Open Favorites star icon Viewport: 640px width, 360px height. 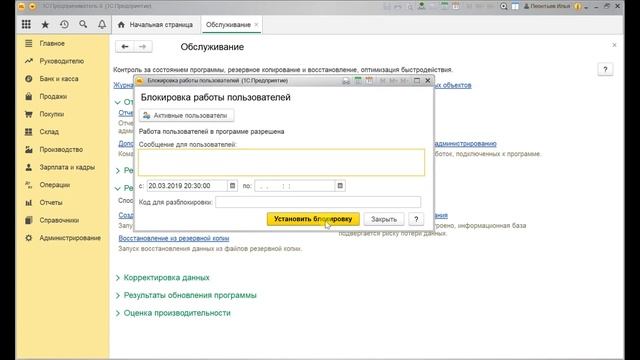tap(45, 24)
